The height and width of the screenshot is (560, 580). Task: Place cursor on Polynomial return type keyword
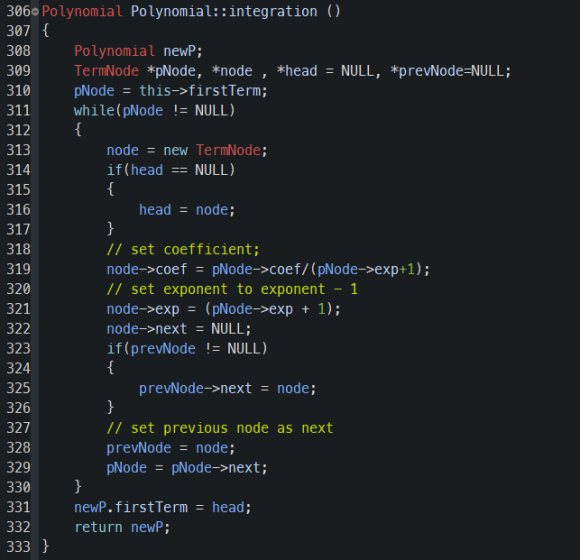click(x=82, y=11)
